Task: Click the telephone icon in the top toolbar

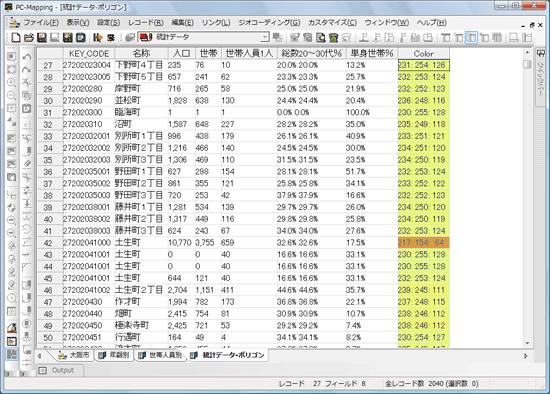Action: [x=333, y=37]
